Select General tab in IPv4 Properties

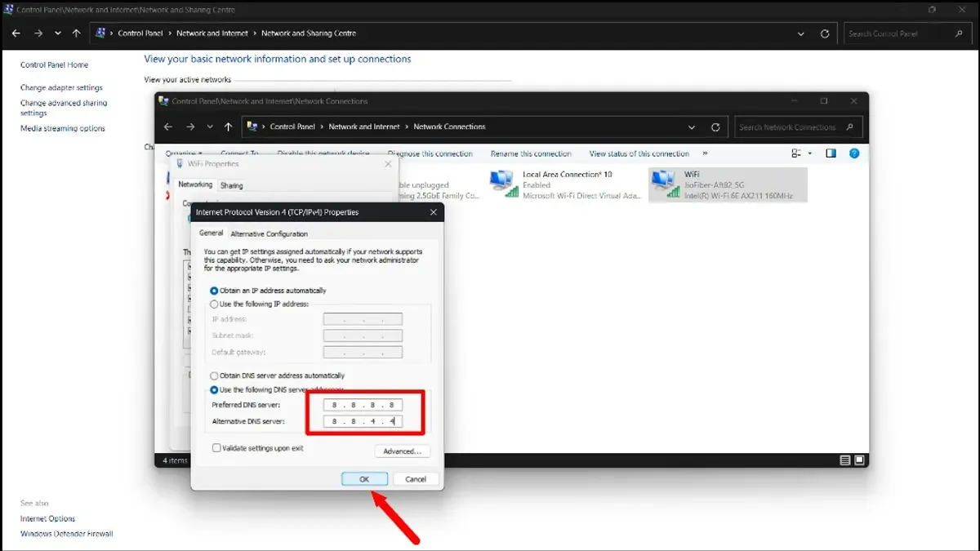pos(211,233)
